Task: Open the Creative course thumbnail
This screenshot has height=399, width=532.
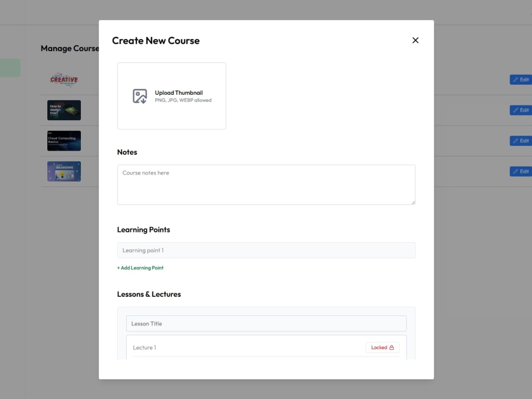Action: coord(64,80)
